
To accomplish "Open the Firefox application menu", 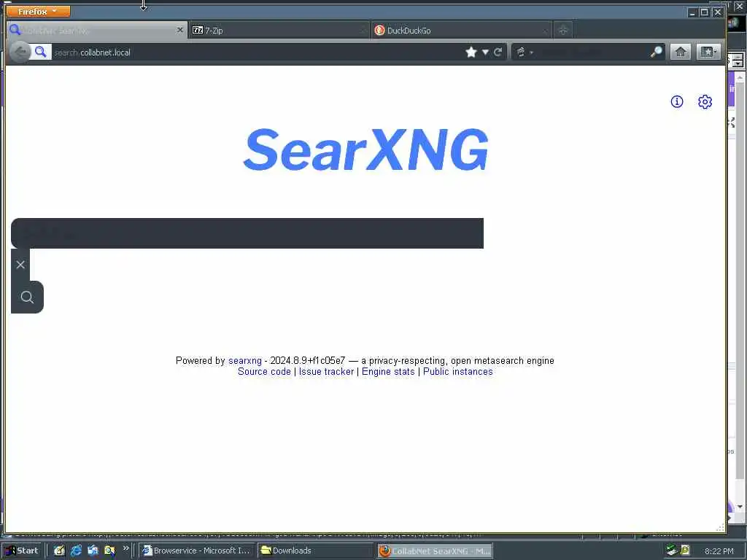I will point(38,12).
